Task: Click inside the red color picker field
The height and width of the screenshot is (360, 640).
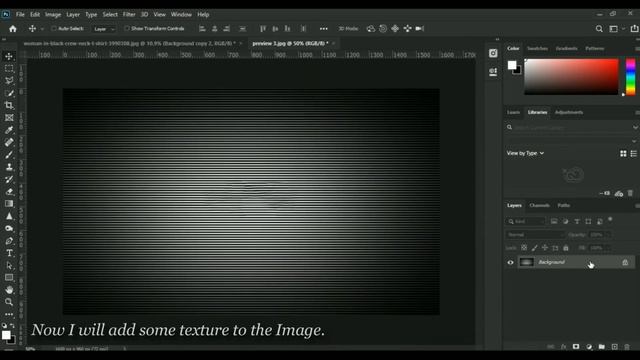Action: click(x=571, y=77)
